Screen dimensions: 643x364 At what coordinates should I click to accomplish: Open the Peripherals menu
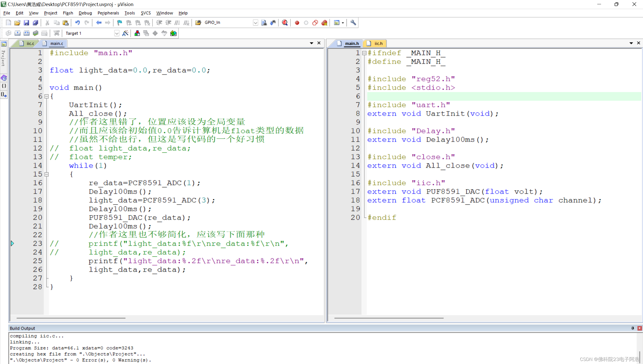108,13
